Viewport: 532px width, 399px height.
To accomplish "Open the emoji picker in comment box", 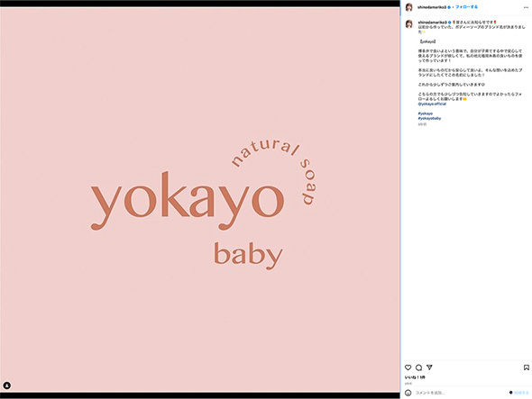I will point(408,393).
